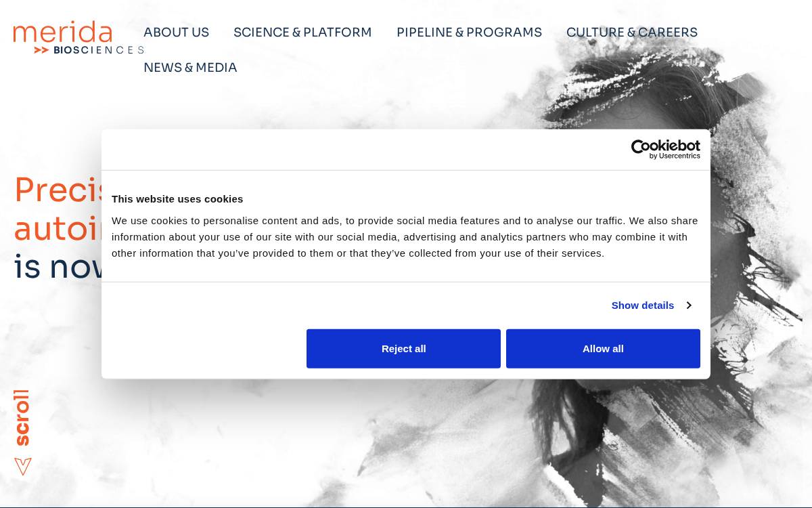Open the Science & Platform menu

click(x=302, y=33)
